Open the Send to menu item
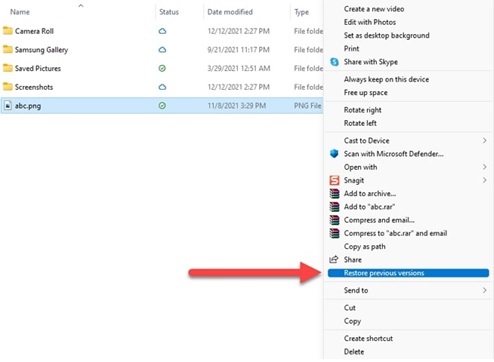Screen dimensions: 494x362 click(356, 290)
